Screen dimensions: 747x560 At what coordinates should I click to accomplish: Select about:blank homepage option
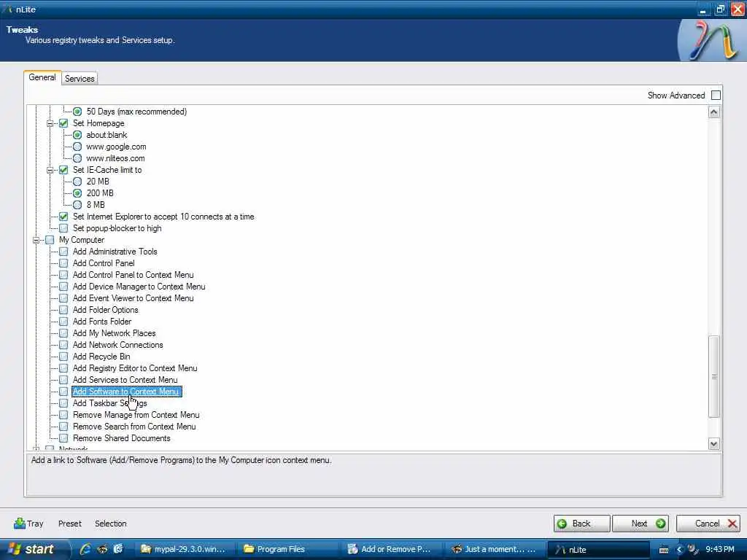pyautogui.click(x=77, y=135)
